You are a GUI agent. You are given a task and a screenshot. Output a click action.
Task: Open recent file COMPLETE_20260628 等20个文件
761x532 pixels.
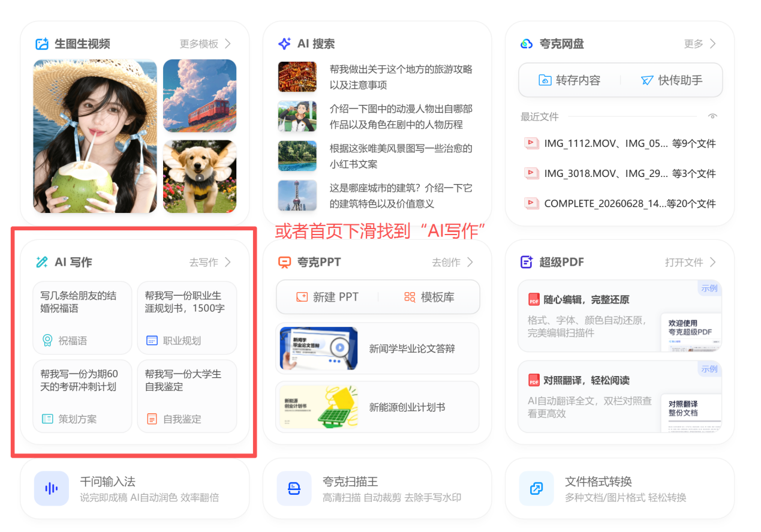[621, 203]
